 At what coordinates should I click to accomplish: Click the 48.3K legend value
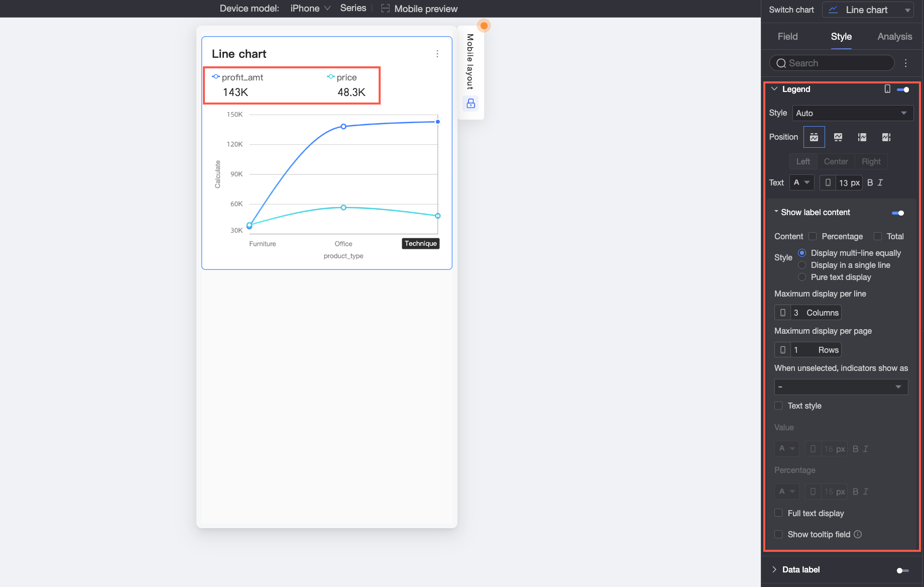pos(352,92)
